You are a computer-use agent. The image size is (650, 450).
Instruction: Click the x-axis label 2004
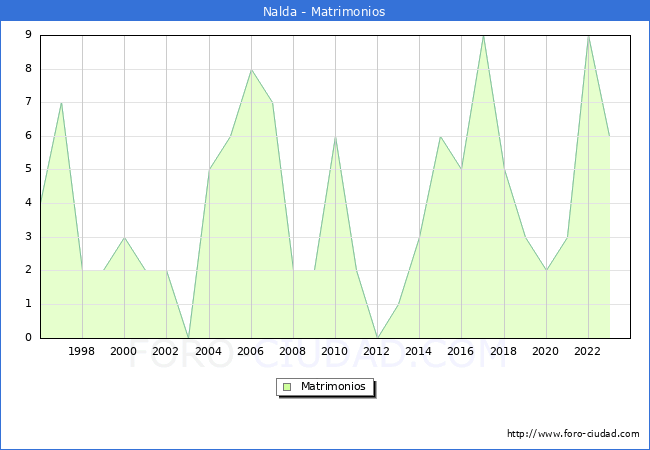208,351
